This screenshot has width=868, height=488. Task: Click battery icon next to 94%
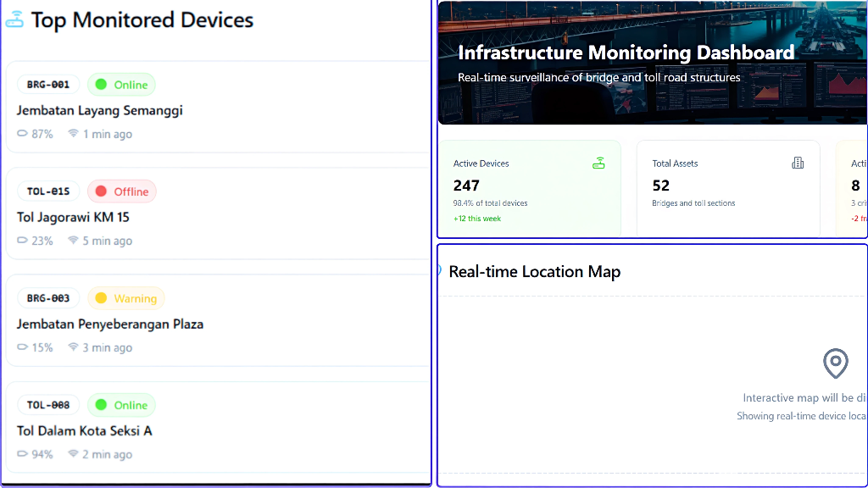(22, 454)
